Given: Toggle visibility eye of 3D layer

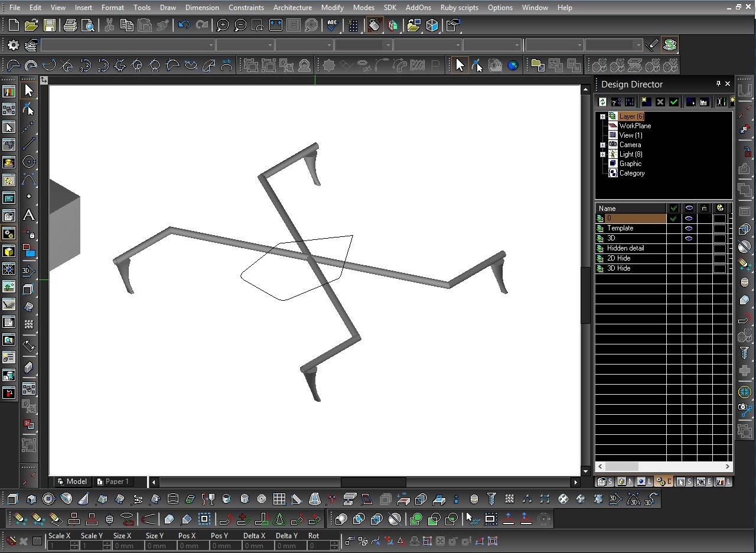Looking at the screenshot, I should coord(689,238).
